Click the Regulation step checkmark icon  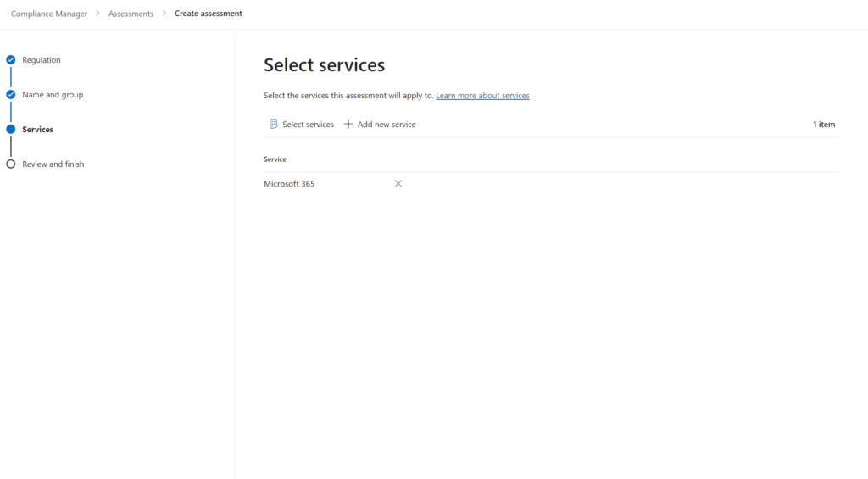(11, 60)
